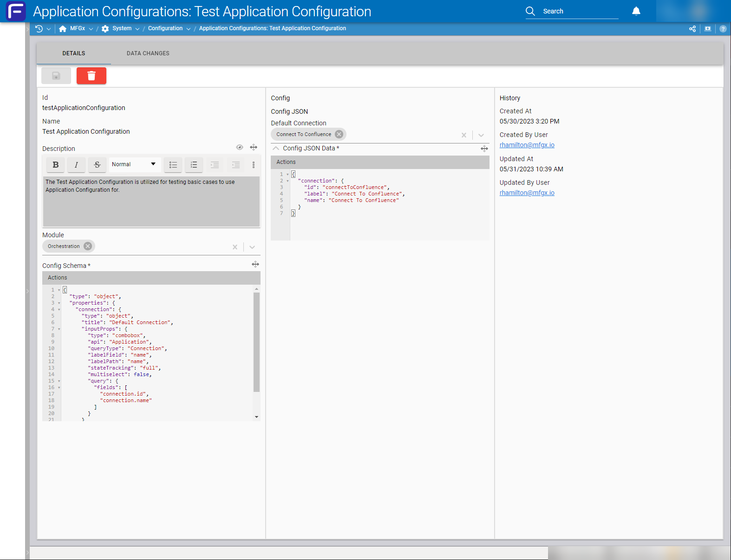Expand the Default Connection dropdown
Screen dimensions: 731x560
pyautogui.click(x=481, y=135)
